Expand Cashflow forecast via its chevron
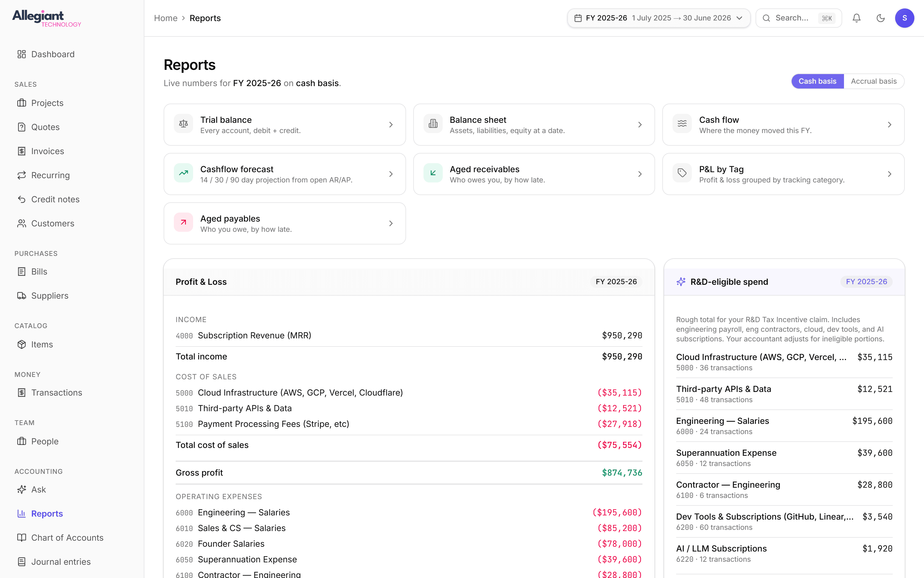Screen dimensions: 924x578 391,174
